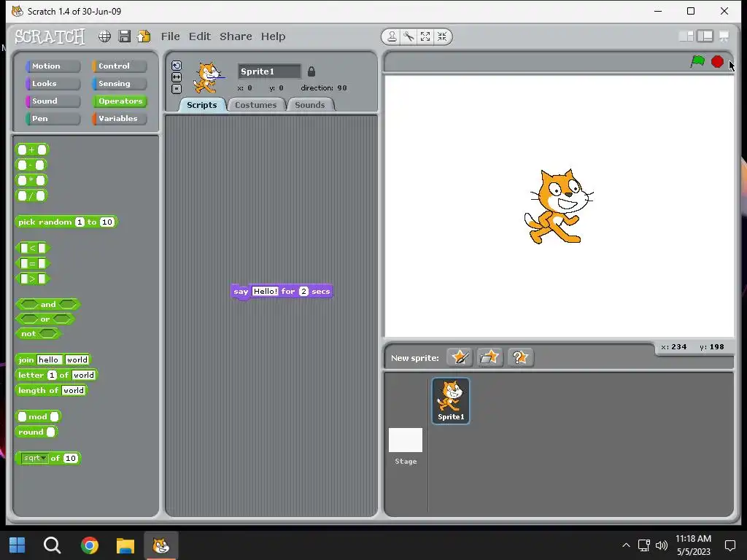Click the round operator block
The width and height of the screenshot is (747, 560).
pos(36,432)
